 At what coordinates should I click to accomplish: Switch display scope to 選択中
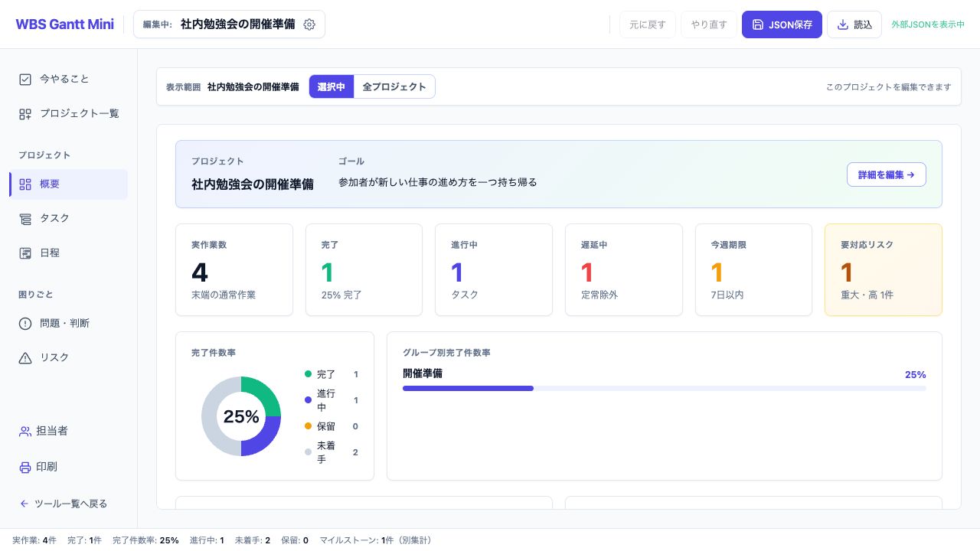point(332,86)
